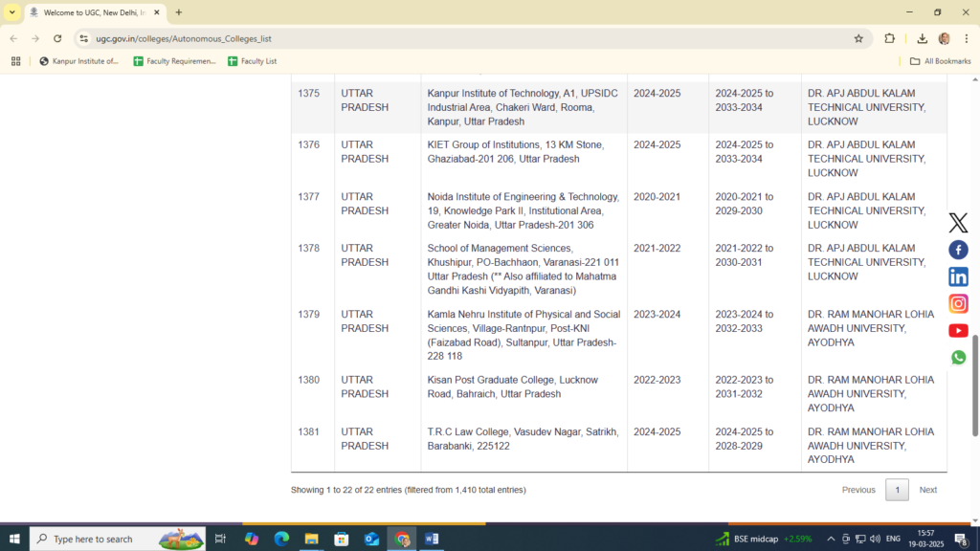Open File Explorer from the taskbar
Image resolution: width=980 pixels, height=551 pixels.
tap(311, 539)
